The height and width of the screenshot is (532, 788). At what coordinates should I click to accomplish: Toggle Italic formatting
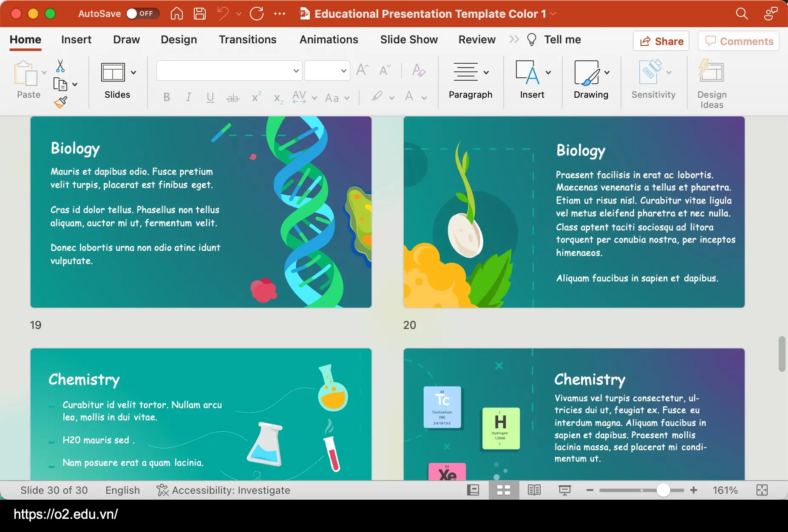[188, 97]
